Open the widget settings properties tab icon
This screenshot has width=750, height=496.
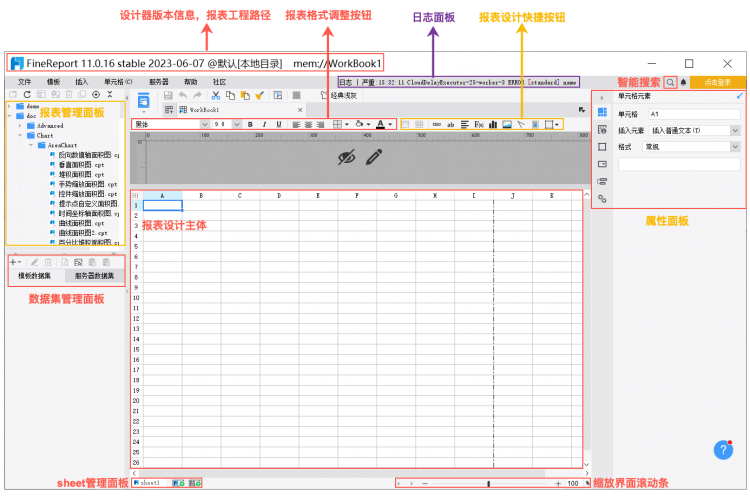click(x=602, y=164)
